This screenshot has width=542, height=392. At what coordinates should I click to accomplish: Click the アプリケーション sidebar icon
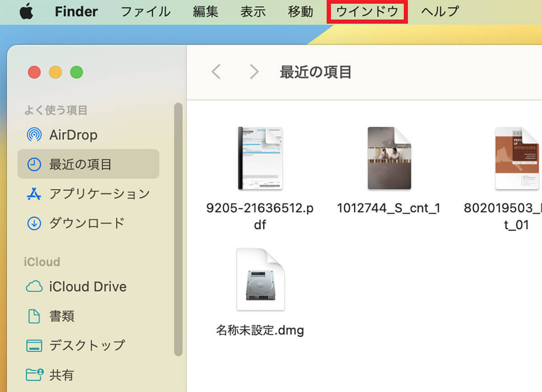coord(34,194)
